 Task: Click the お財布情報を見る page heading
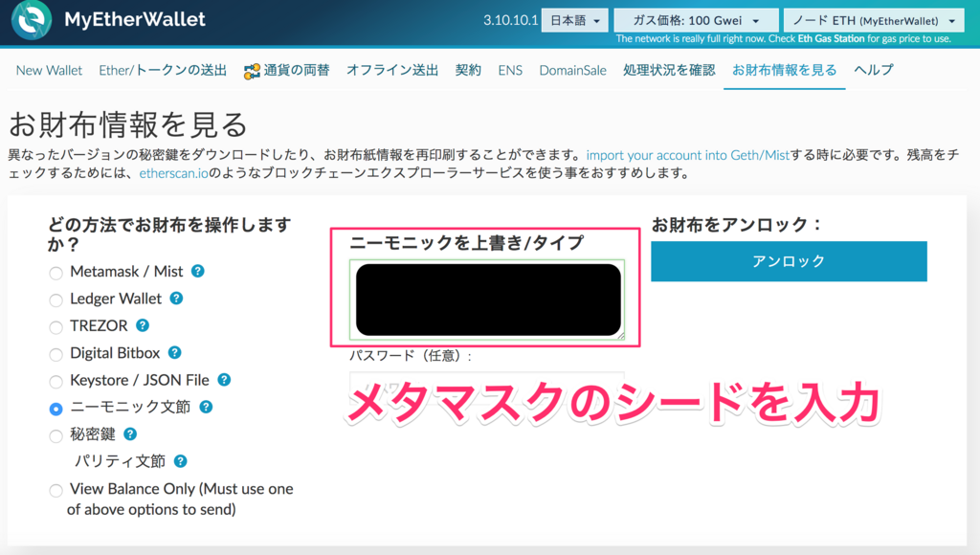128,124
